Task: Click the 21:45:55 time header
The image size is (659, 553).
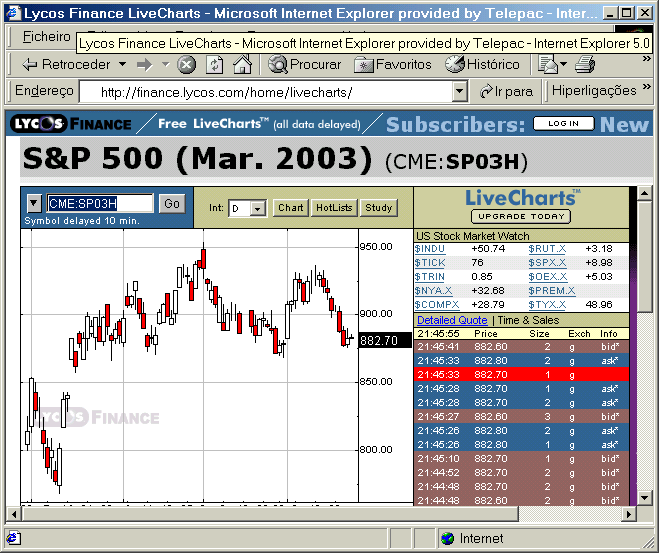Action: [x=438, y=334]
